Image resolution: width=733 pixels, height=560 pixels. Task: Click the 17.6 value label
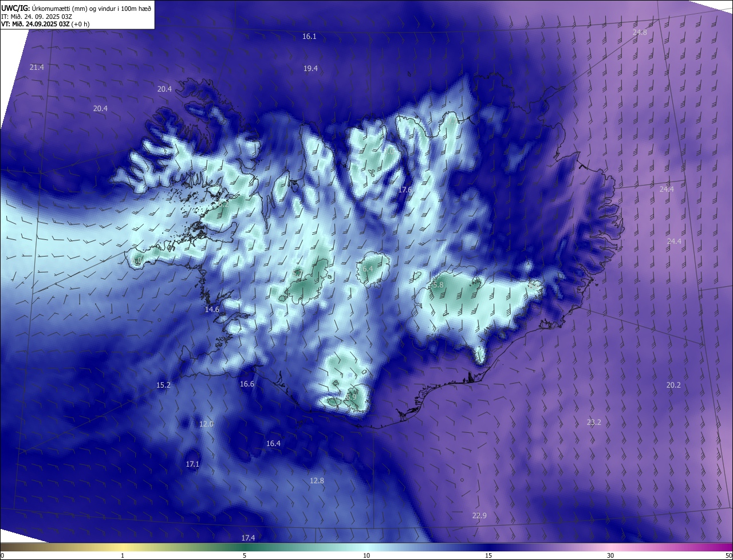coord(405,190)
